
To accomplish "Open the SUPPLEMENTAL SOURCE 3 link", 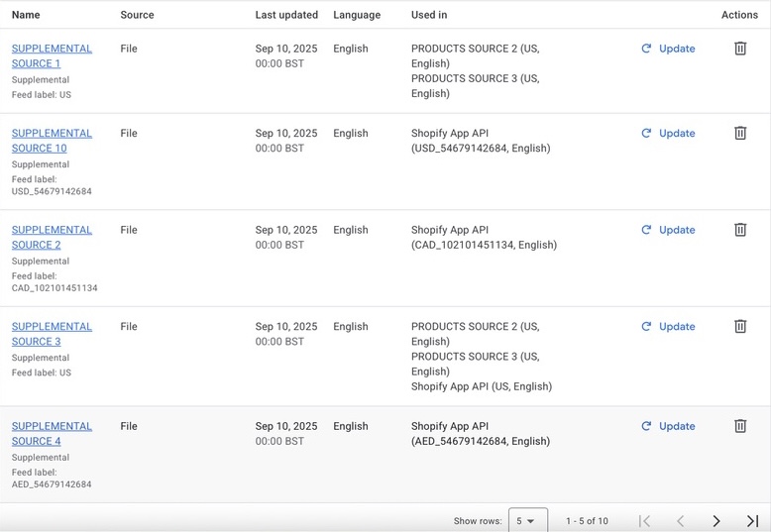I will (52, 333).
